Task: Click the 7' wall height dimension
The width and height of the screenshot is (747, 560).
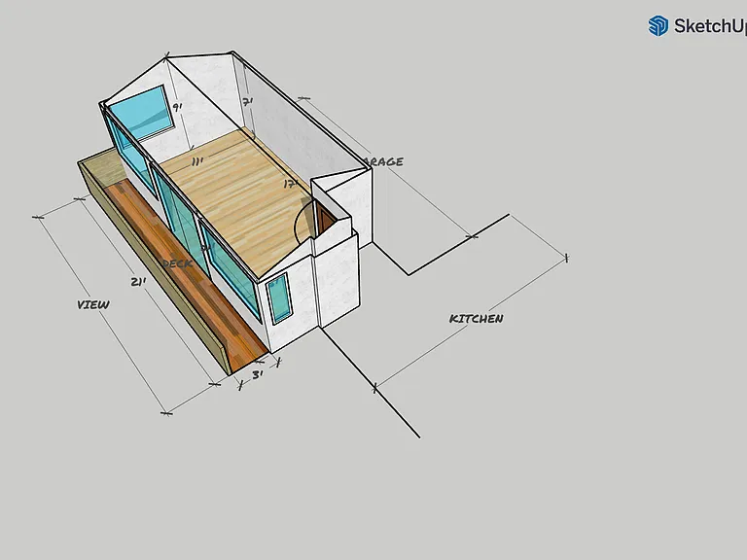Action: 248,102
